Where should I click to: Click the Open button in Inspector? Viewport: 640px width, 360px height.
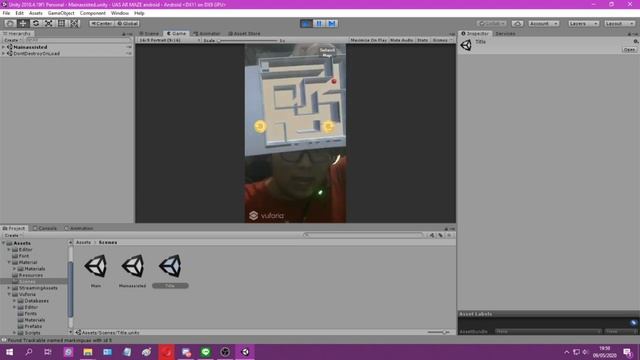pyautogui.click(x=629, y=49)
